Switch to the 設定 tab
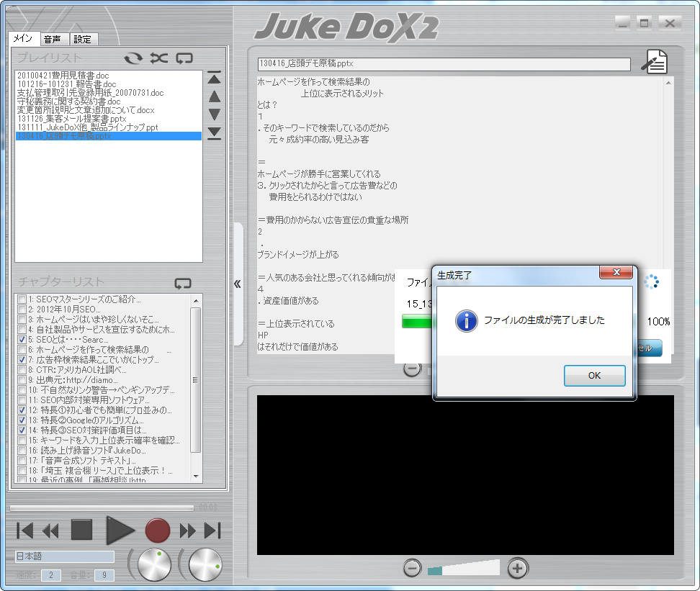This screenshot has width=700, height=591. click(x=83, y=40)
